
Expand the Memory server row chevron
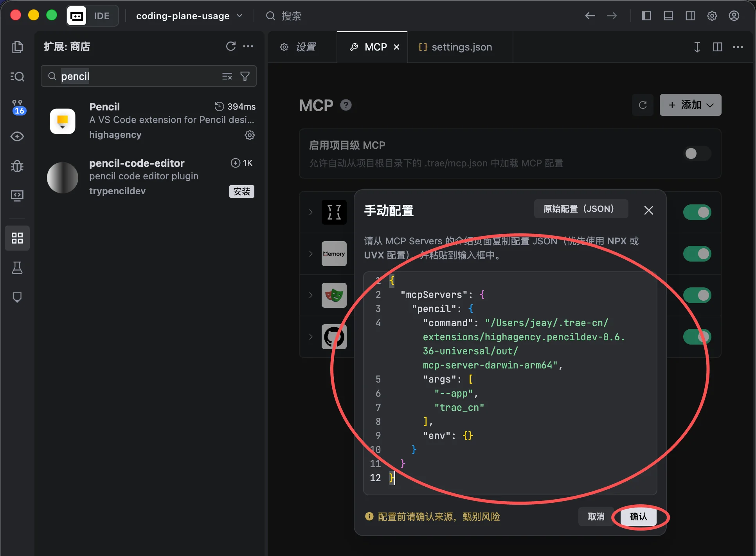(311, 254)
